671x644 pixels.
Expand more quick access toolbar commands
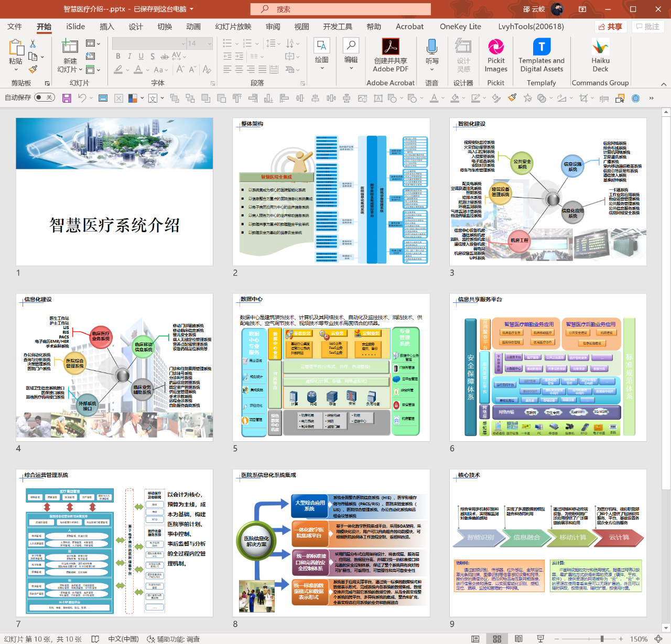(x=651, y=98)
